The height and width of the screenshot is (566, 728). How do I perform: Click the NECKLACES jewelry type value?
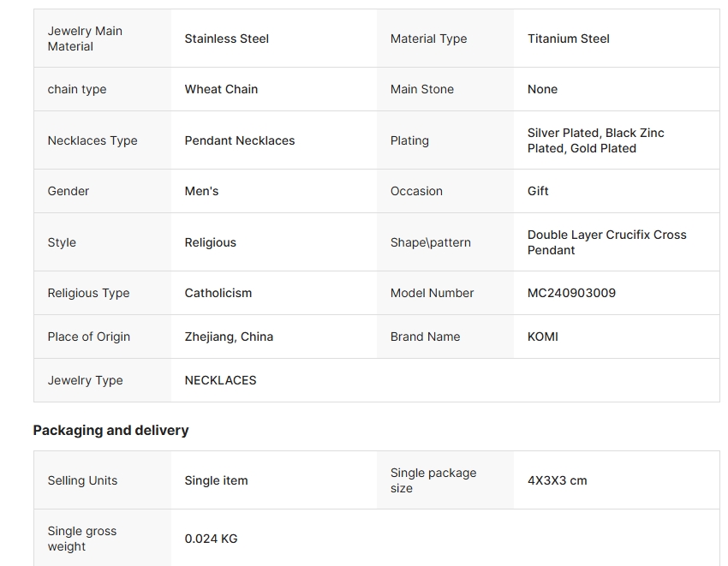pos(220,380)
